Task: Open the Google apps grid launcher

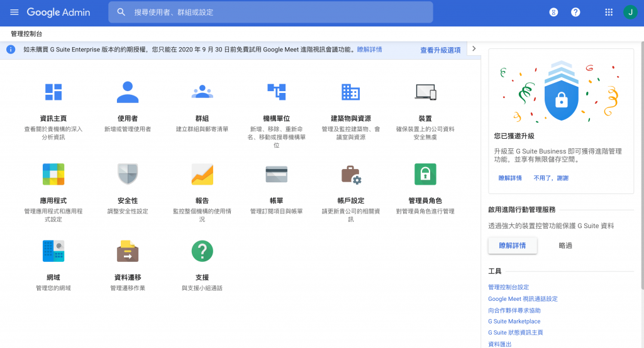Action: click(609, 13)
